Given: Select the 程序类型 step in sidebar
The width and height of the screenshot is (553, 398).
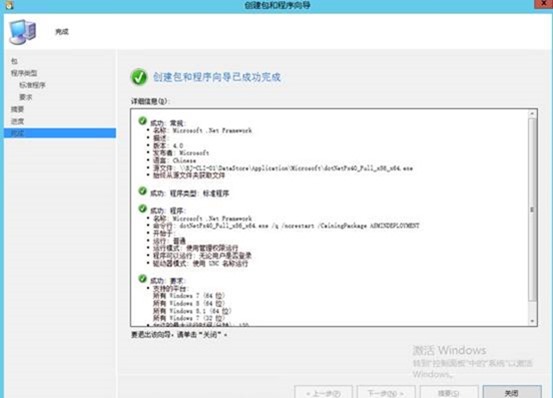Looking at the screenshot, I should pyautogui.click(x=24, y=73).
